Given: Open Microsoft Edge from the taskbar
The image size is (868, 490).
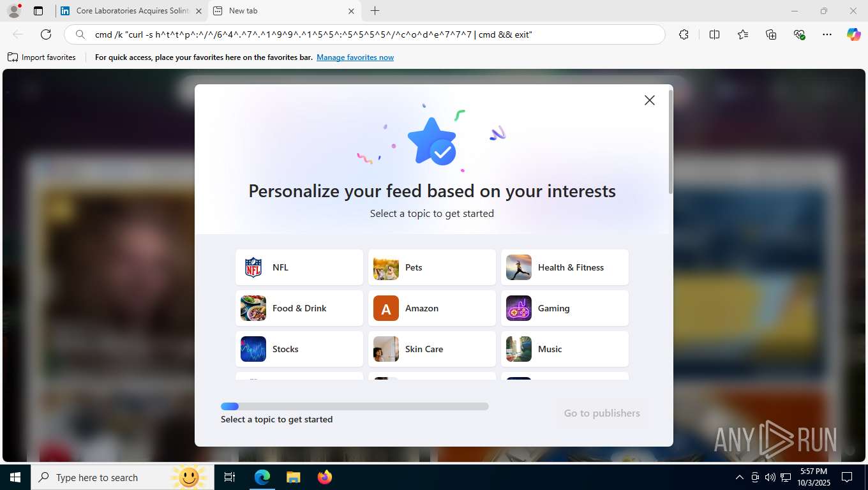Looking at the screenshot, I should [x=262, y=477].
